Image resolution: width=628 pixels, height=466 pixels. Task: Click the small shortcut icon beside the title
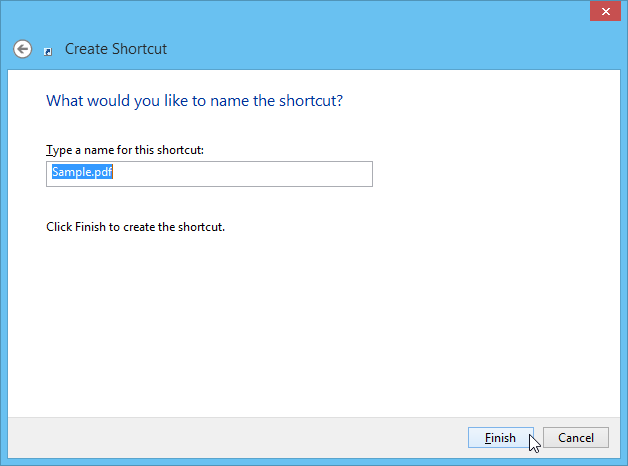tap(48, 51)
